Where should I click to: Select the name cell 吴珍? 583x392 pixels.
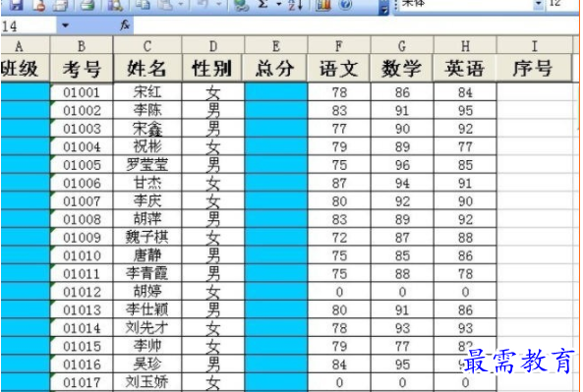(147, 364)
